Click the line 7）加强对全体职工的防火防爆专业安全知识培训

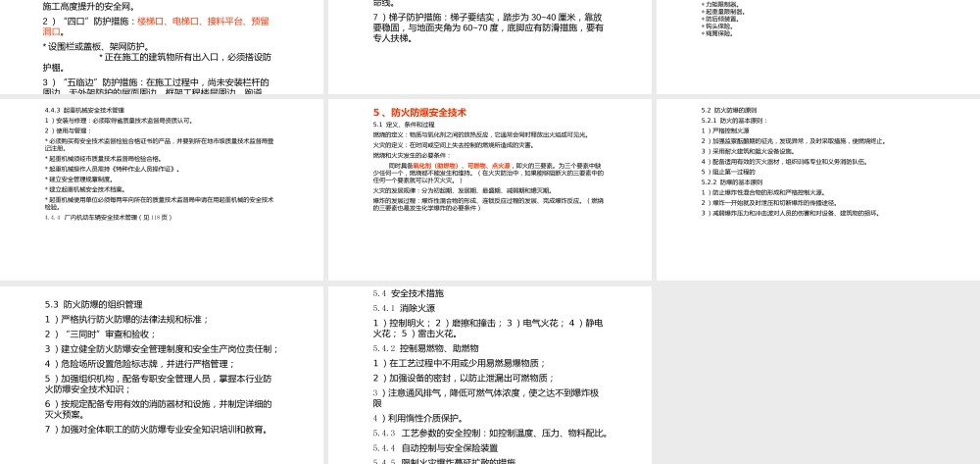[x=156, y=430]
